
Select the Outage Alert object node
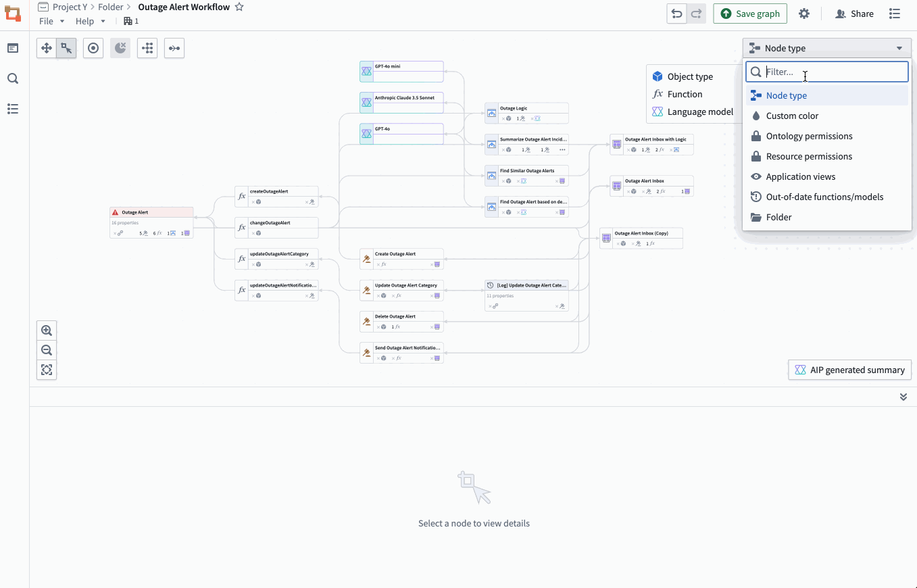(152, 222)
